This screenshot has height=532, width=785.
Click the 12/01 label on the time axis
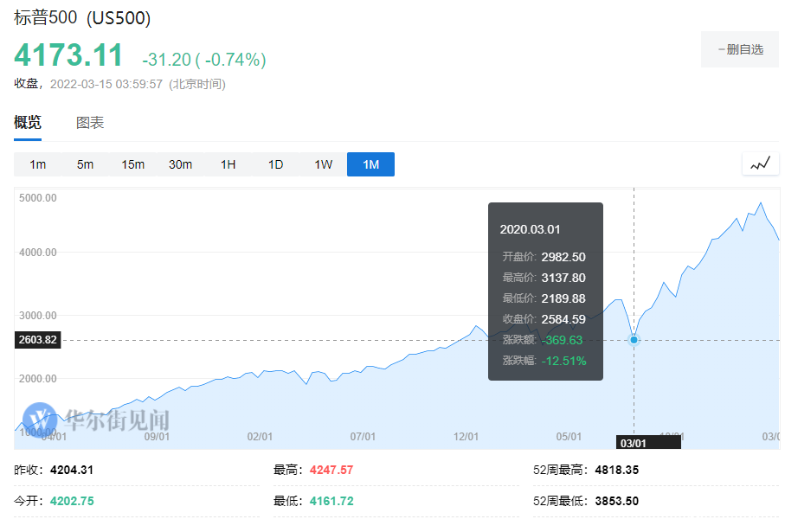(x=466, y=436)
